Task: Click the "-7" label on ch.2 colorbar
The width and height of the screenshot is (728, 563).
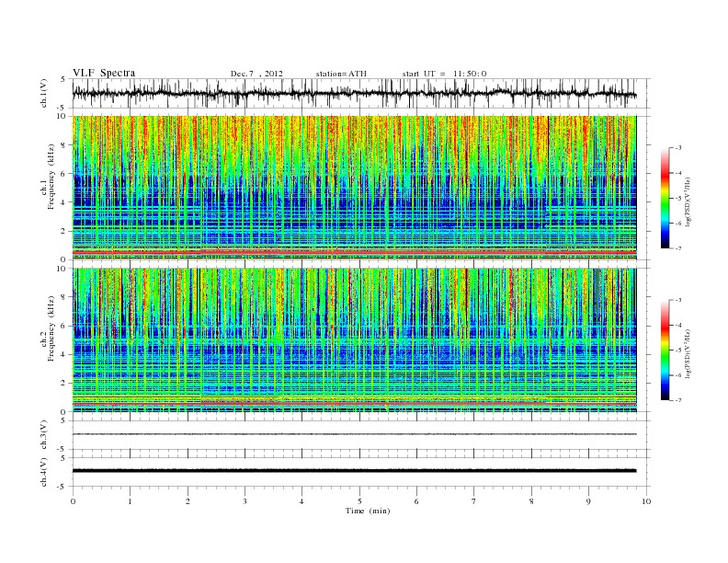Action: click(x=678, y=400)
